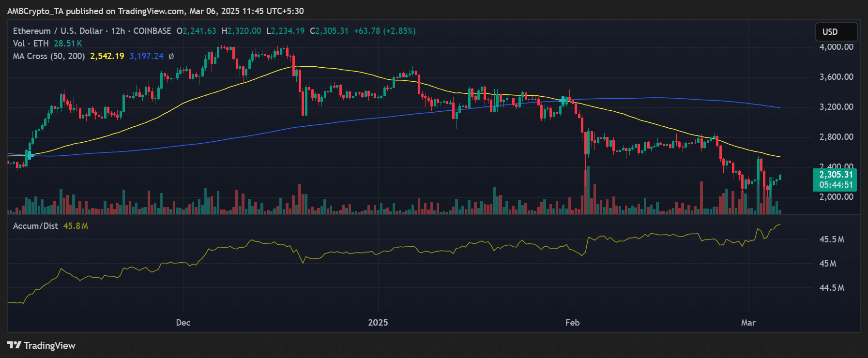Click the open price O2,241.63
Image resolution: width=868 pixels, height=358 pixels.
click(197, 31)
